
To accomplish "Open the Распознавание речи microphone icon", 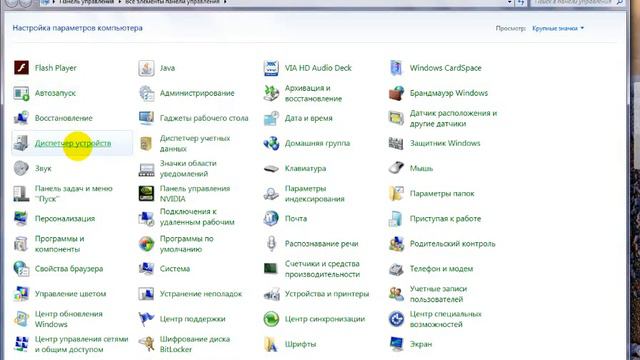I will point(271,244).
